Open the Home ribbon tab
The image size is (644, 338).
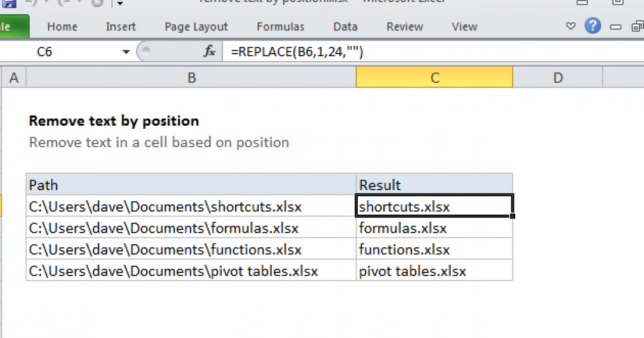[x=62, y=27]
